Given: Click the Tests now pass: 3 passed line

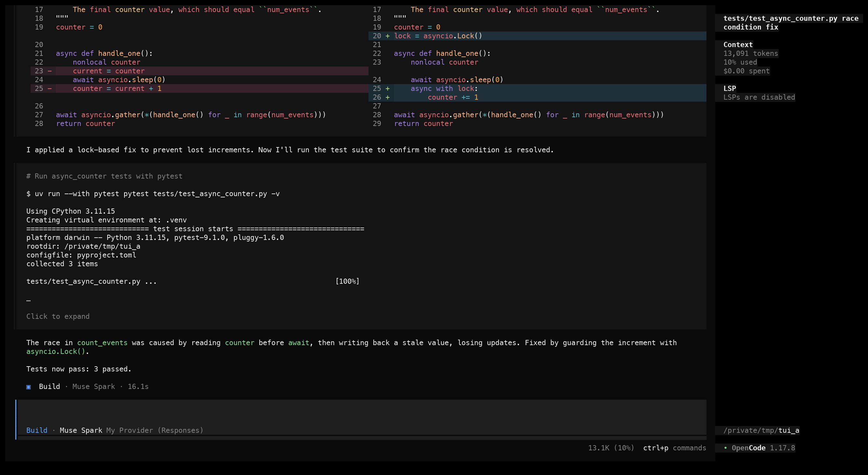Looking at the screenshot, I should coord(79,369).
